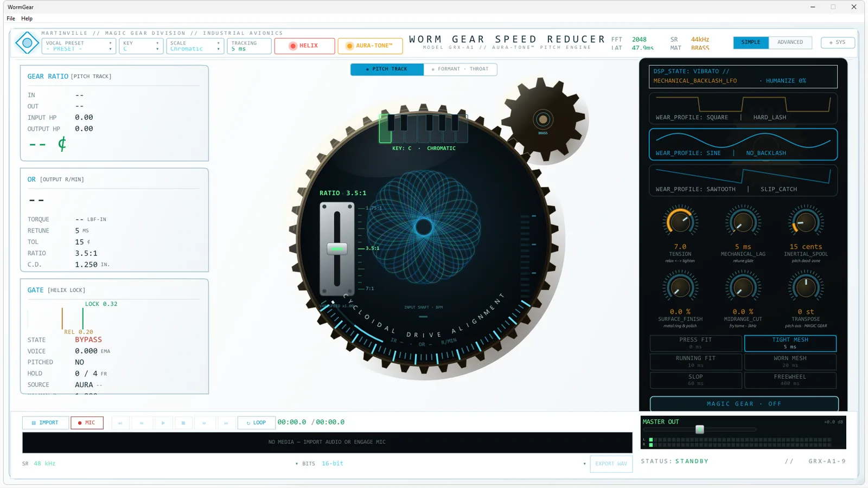Image resolution: width=868 pixels, height=488 pixels.
Task: Click the SURFACE_FINISH knob
Action: pos(680,287)
